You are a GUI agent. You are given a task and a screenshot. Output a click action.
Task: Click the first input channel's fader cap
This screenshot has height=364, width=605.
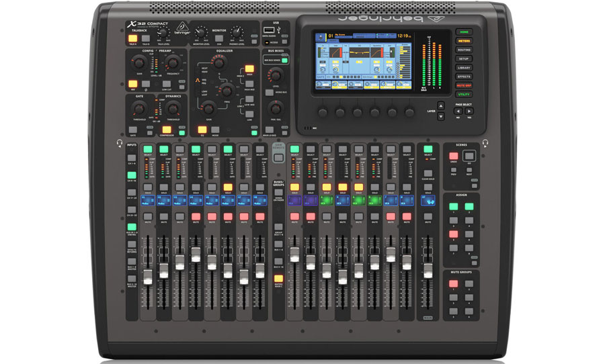148,277
